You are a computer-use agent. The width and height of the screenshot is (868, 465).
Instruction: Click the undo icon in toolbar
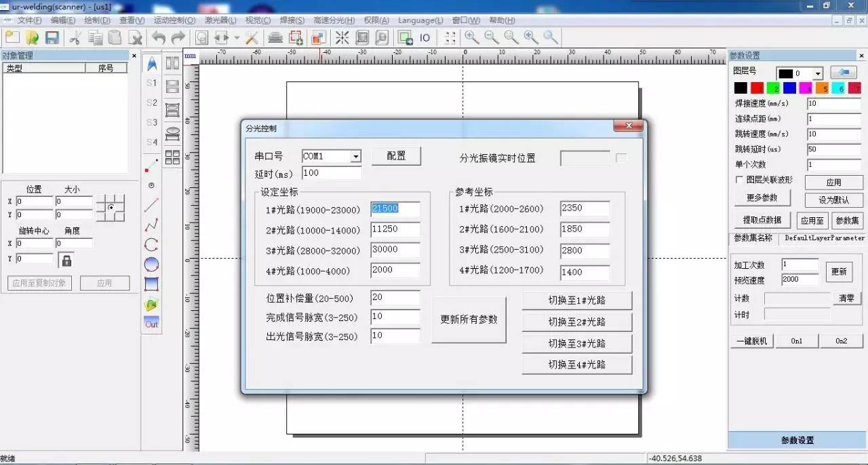(x=158, y=38)
